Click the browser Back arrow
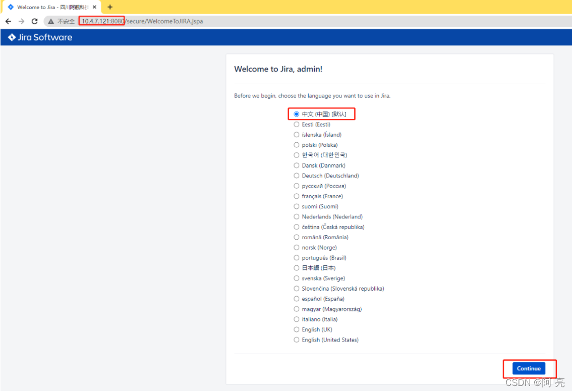The image size is (572, 392). tap(9, 21)
